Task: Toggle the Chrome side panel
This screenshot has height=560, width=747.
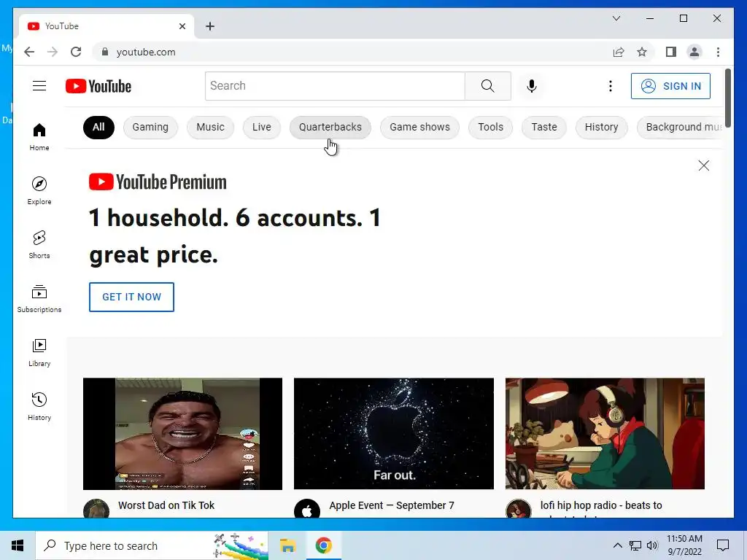Action: click(x=671, y=52)
